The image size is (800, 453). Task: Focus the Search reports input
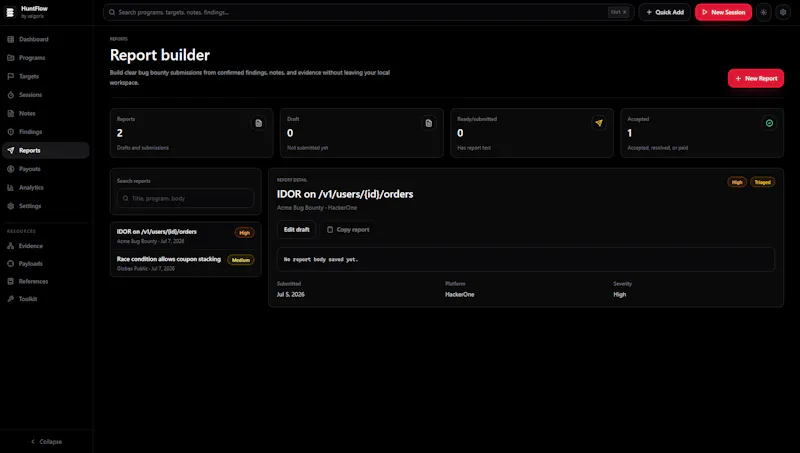click(x=186, y=198)
